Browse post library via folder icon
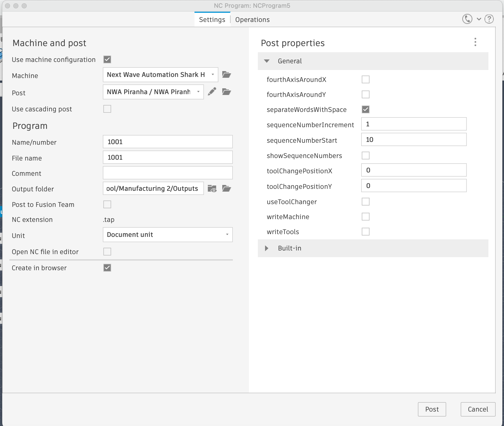Image resolution: width=504 pixels, height=426 pixels. (226, 92)
